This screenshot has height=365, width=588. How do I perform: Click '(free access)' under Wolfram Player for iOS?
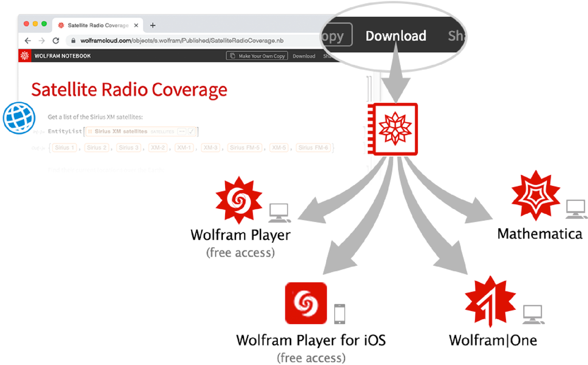[x=311, y=358]
